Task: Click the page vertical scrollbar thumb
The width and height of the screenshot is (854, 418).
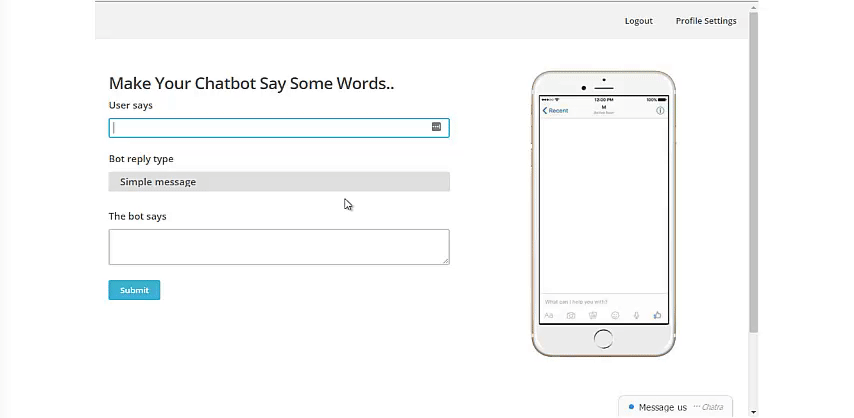Action: pyautogui.click(x=753, y=172)
